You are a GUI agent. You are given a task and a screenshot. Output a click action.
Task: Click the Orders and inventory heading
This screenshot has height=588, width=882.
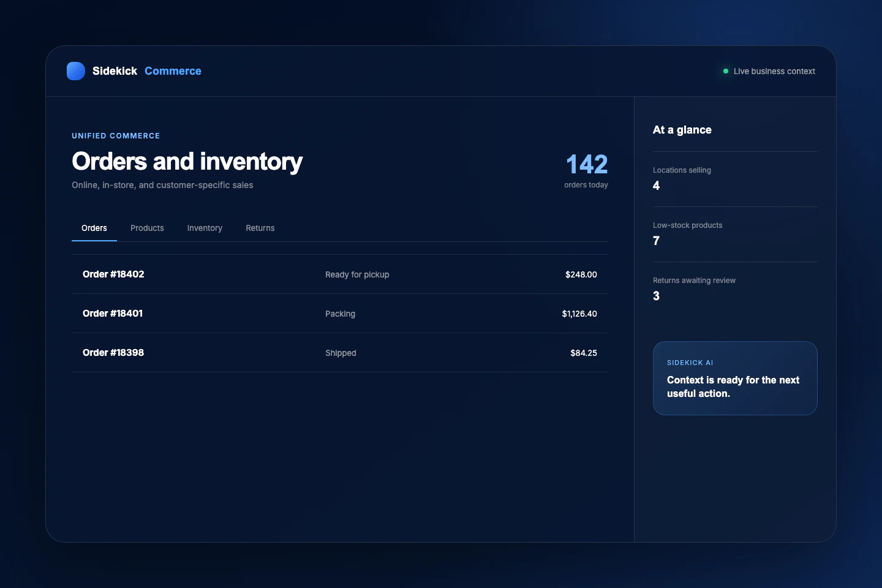pos(187,162)
